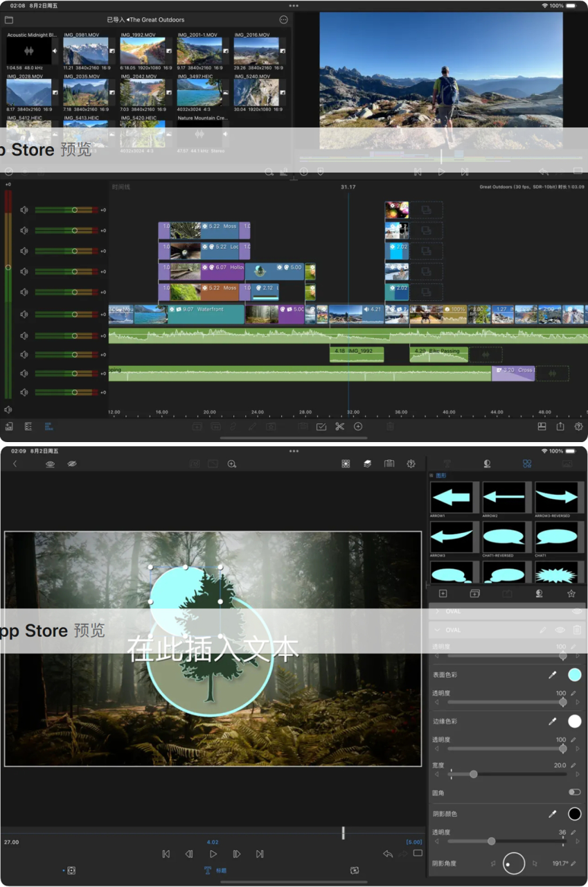Step one frame back in title editor
Screen dimensions: 588x887
(x=189, y=854)
